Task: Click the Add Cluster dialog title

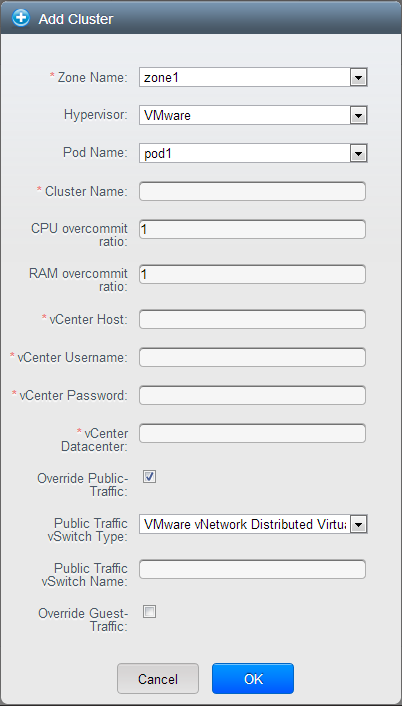Action: pyautogui.click(x=76, y=19)
